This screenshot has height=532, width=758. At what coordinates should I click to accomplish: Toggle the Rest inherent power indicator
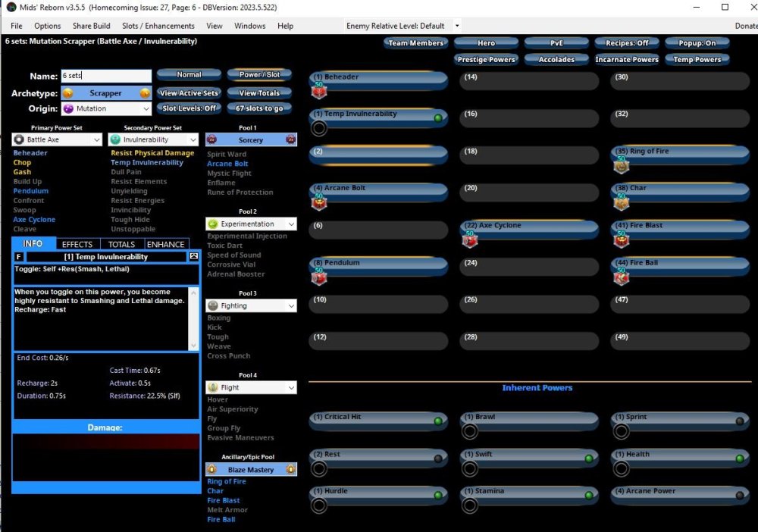(x=437, y=458)
